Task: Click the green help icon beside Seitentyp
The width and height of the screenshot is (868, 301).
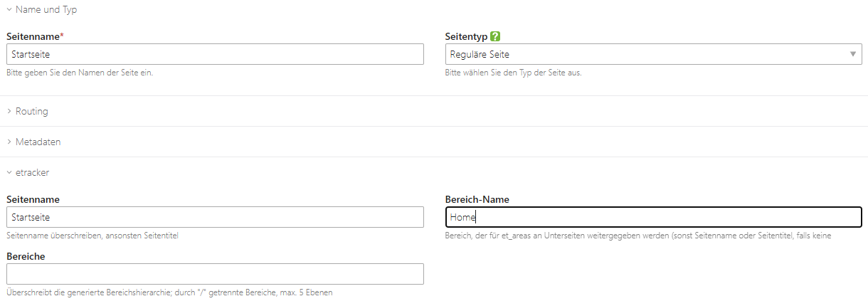Action: click(495, 36)
